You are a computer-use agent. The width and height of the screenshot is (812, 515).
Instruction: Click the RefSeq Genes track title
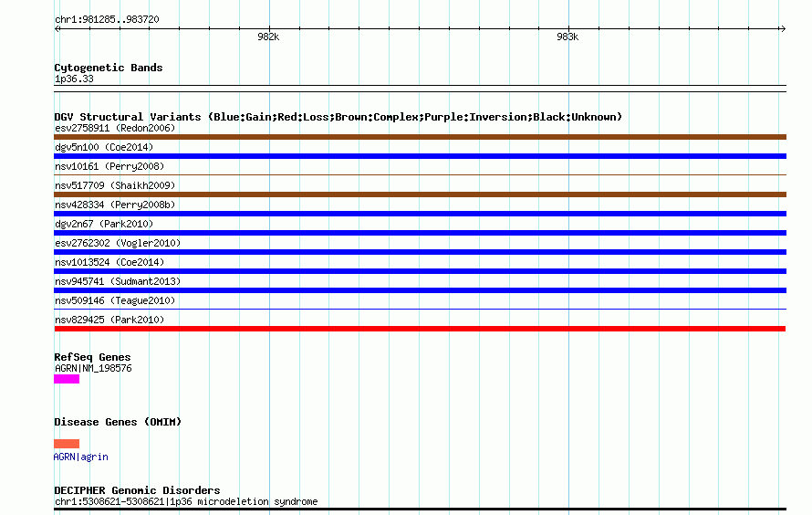click(x=92, y=358)
